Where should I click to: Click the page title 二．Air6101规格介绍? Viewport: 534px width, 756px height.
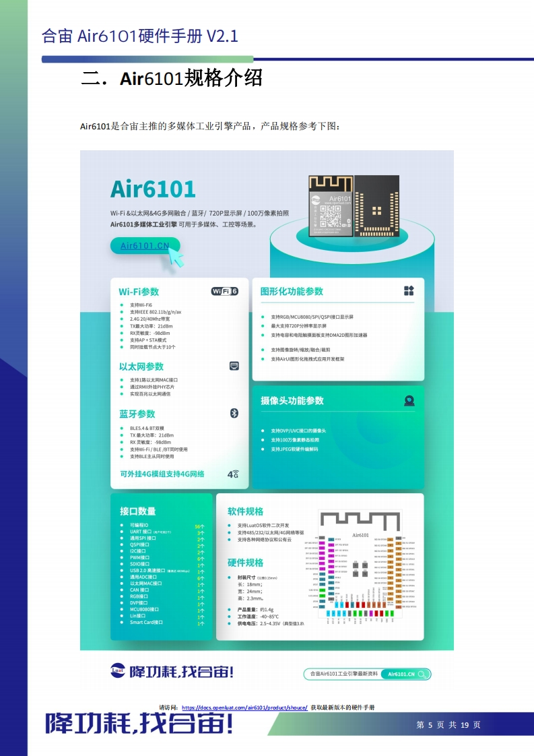(171, 79)
